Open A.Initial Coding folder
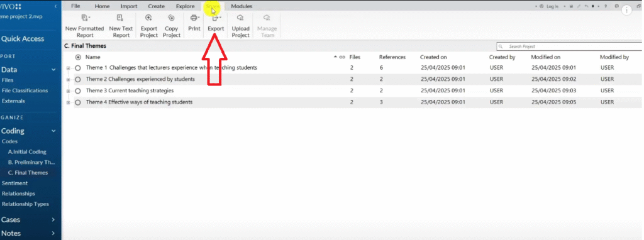The image size is (644, 240). click(x=27, y=152)
